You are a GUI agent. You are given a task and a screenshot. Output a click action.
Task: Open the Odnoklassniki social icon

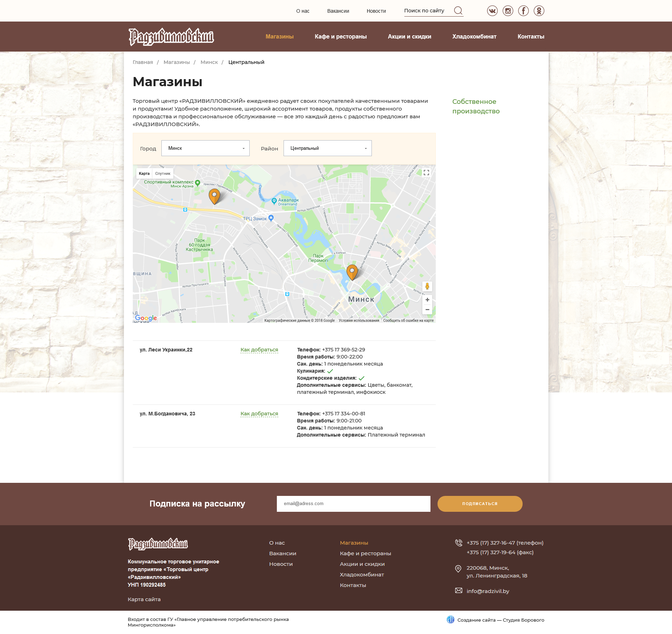pyautogui.click(x=539, y=11)
